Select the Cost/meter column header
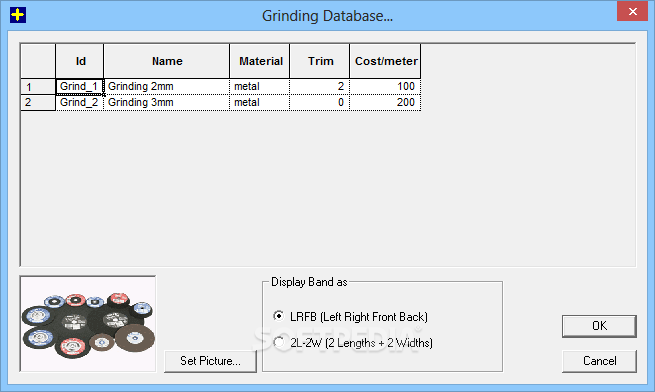 [385, 61]
